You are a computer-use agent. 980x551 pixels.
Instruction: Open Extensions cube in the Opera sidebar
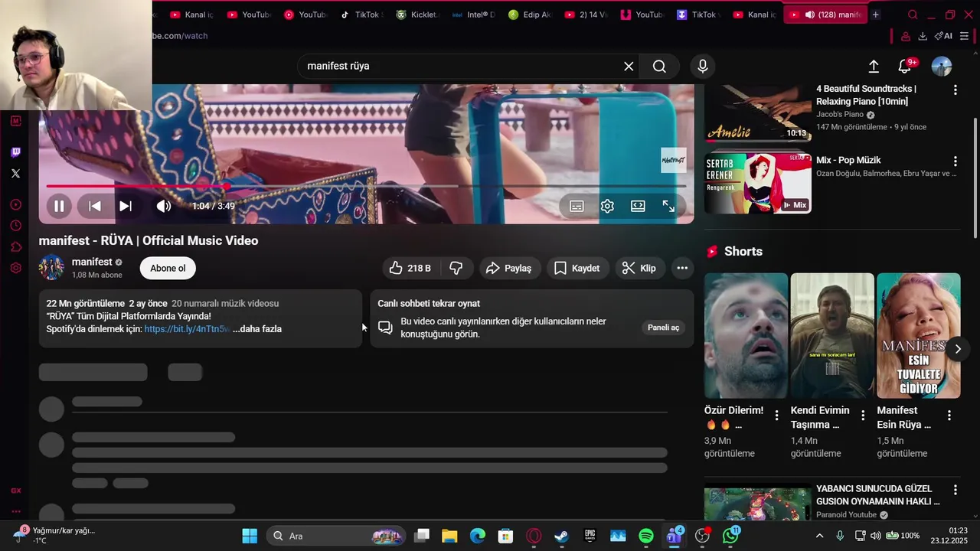(15, 246)
